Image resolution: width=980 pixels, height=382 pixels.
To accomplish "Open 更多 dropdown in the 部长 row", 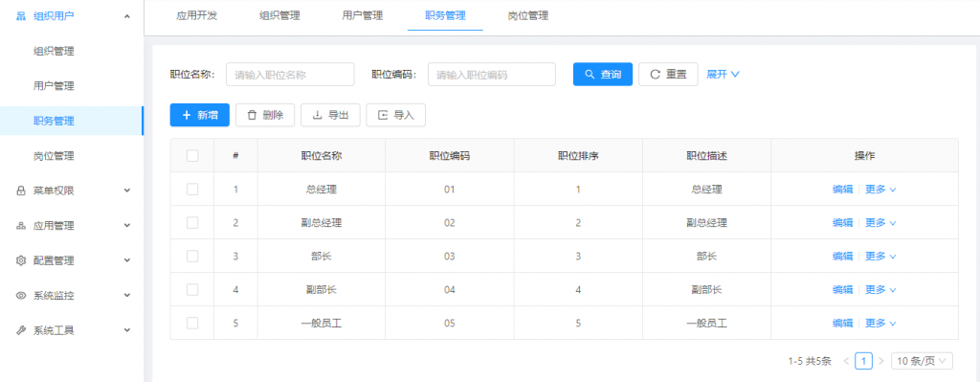I will 880,257.
